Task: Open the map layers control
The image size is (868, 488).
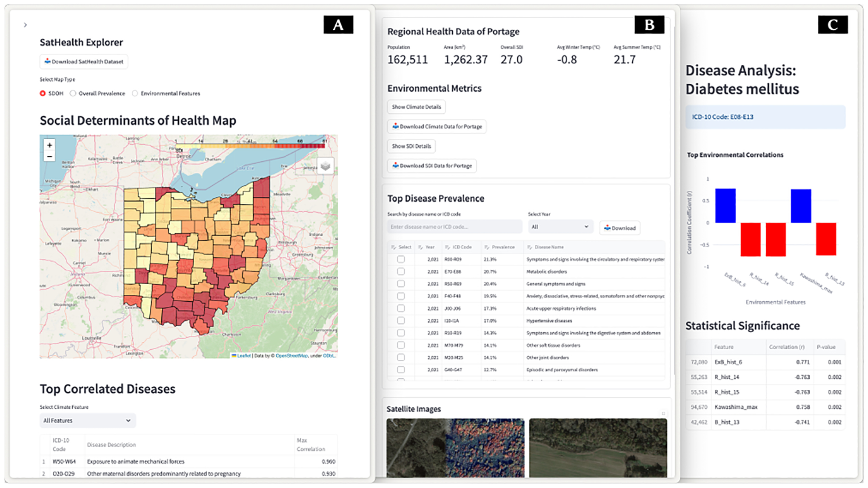Action: tap(325, 166)
